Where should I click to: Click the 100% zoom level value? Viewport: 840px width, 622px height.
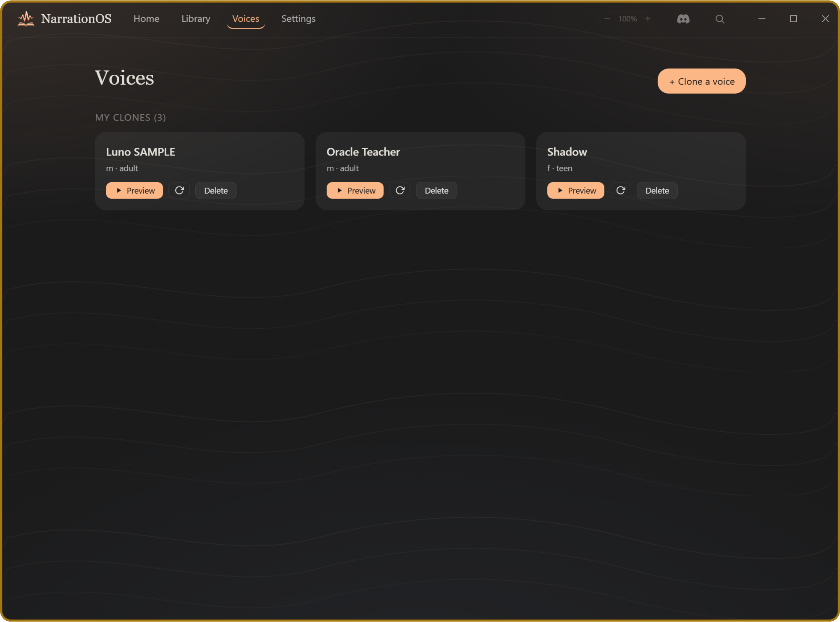(627, 19)
